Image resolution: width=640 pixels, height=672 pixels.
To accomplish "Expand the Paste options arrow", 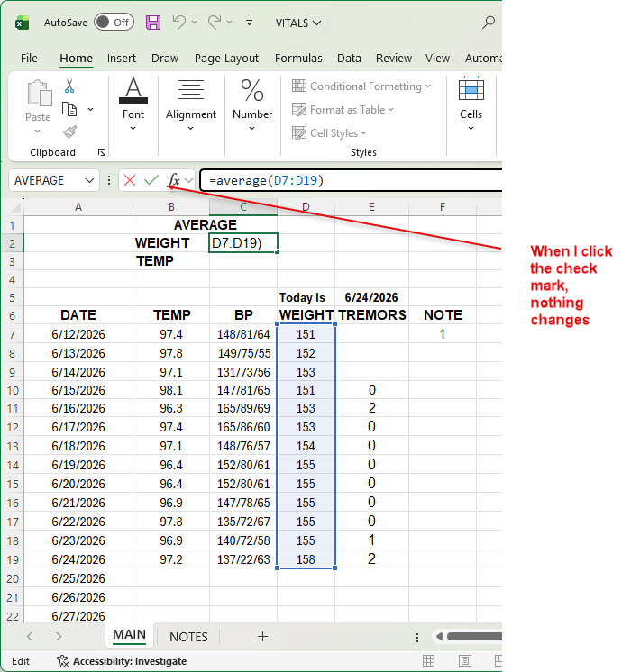I will click(x=38, y=132).
